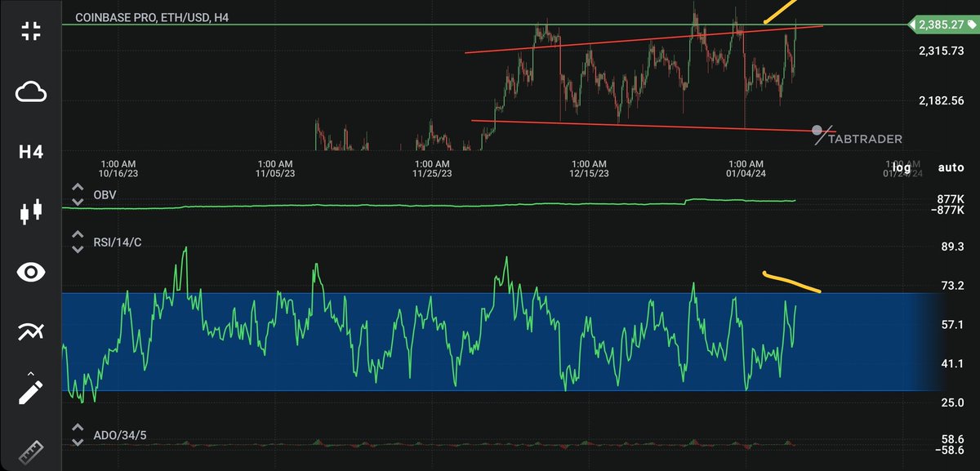This screenshot has height=471, width=980.
Task: Open the H4 timeframe selector
Action: [x=30, y=151]
